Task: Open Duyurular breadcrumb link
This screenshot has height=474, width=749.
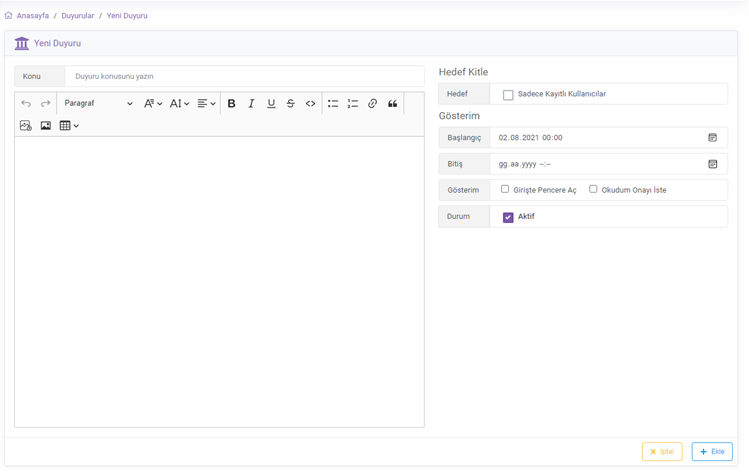Action: [78, 16]
